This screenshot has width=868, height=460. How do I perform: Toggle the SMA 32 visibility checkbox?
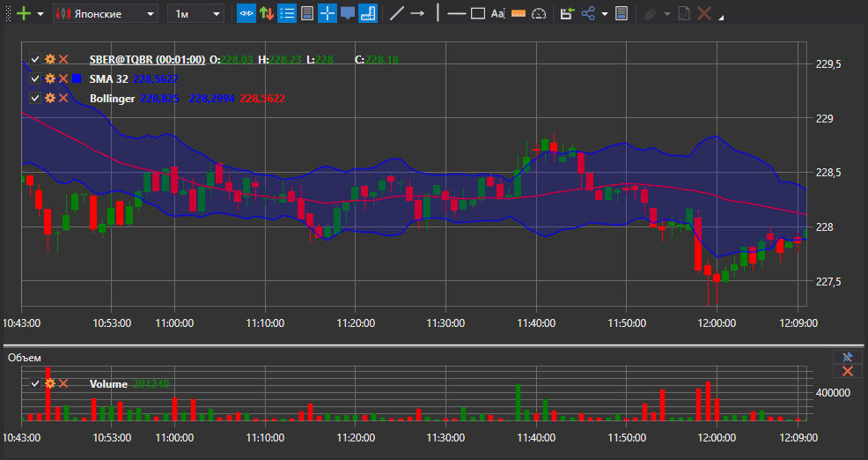pos(35,78)
